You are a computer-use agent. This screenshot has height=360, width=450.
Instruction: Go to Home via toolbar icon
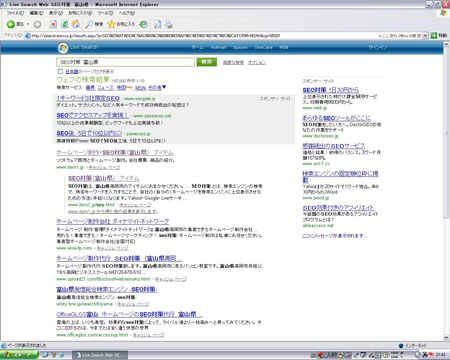[76, 24]
